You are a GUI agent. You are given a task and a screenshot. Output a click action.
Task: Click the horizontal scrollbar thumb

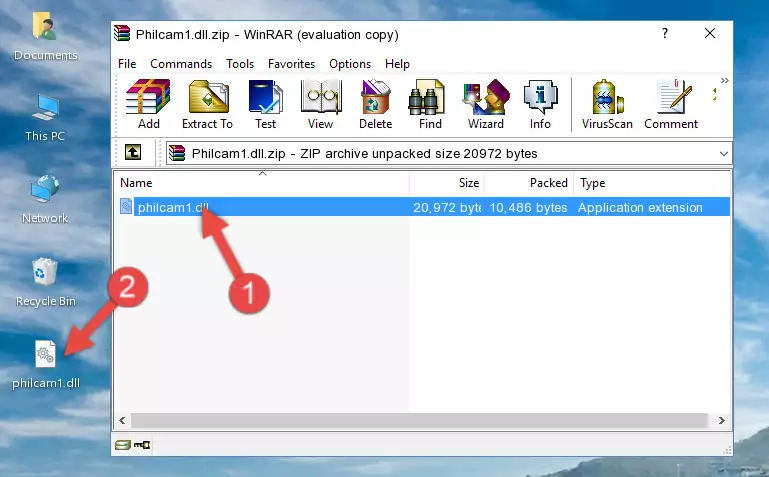click(419, 420)
